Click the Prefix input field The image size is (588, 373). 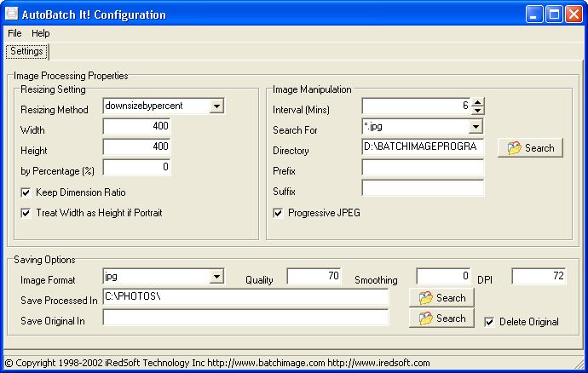[x=423, y=167]
